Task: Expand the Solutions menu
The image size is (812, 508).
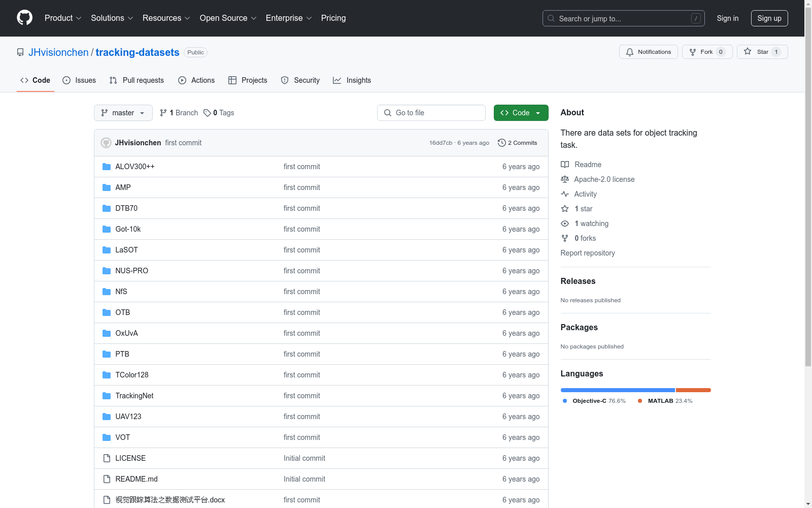Action: [x=112, y=18]
